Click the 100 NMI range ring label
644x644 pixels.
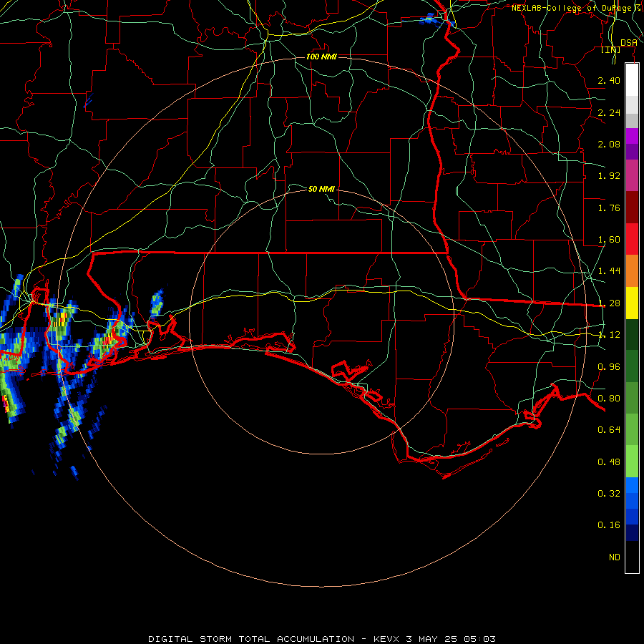(x=321, y=57)
